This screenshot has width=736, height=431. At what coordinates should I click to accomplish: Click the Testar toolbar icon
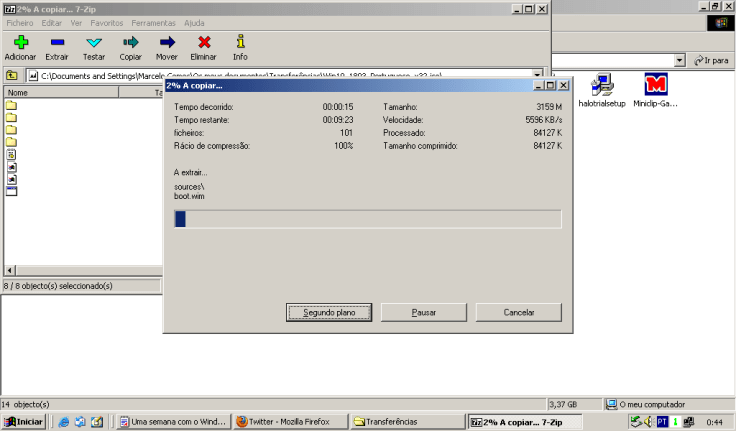pyautogui.click(x=94, y=42)
